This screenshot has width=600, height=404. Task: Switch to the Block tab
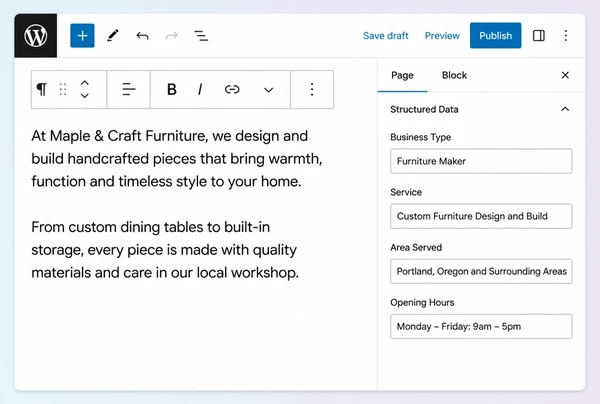click(454, 75)
